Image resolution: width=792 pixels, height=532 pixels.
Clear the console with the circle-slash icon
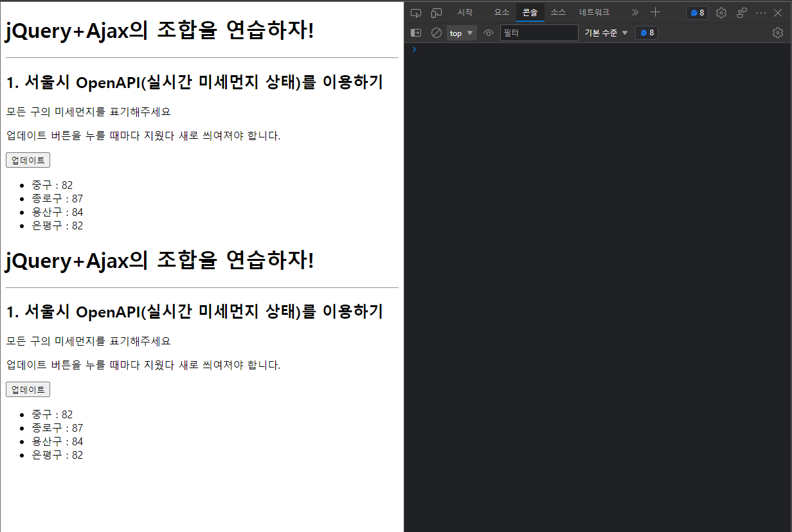(437, 33)
